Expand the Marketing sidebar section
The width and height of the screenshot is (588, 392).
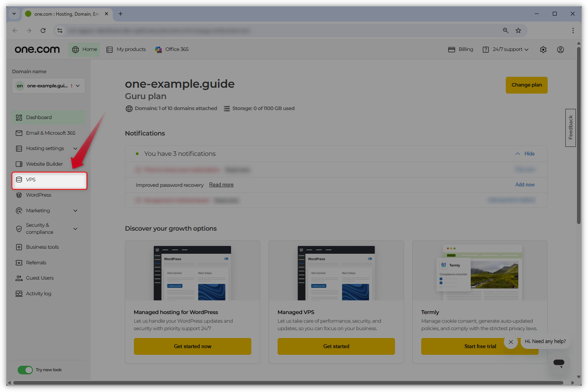75,211
